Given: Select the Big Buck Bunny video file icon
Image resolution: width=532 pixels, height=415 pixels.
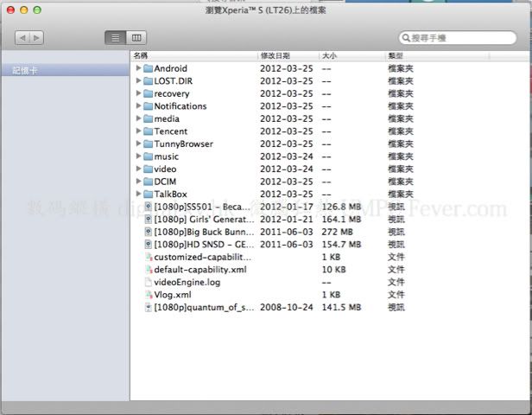Looking at the screenshot, I should tap(148, 232).
